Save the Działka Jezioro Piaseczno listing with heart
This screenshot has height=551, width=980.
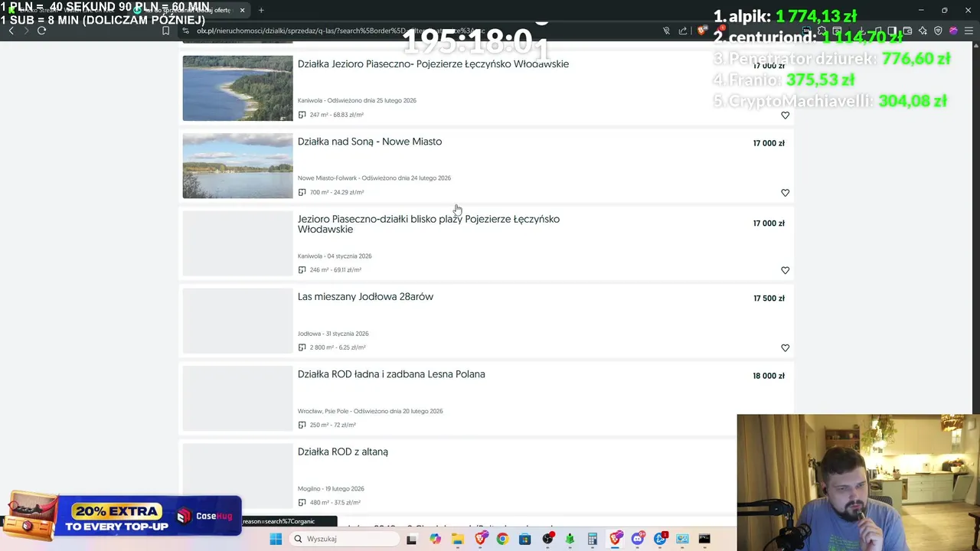pyautogui.click(x=785, y=116)
